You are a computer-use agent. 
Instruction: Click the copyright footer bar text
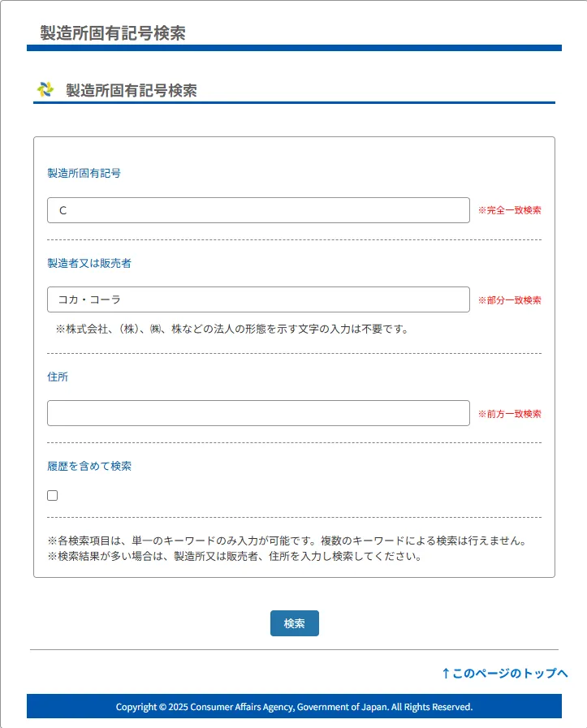click(x=294, y=707)
